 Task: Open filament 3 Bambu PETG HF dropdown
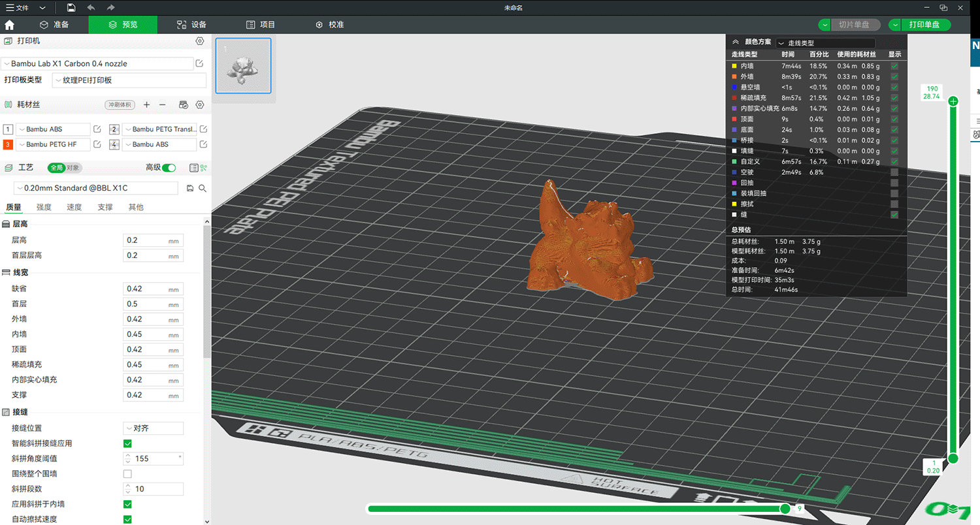click(53, 144)
